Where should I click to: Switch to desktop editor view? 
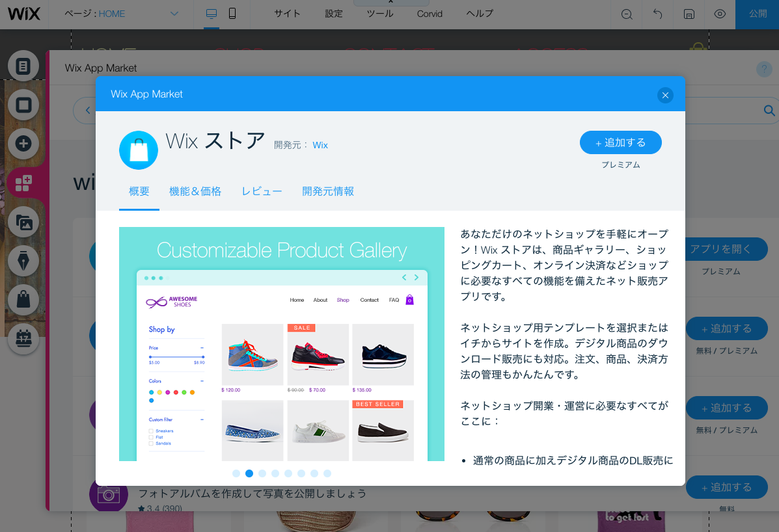[212, 14]
